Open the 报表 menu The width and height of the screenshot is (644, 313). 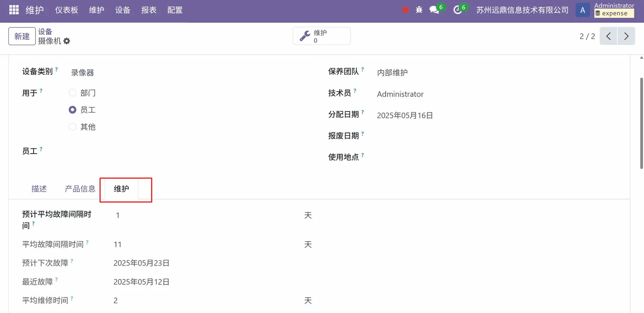(149, 10)
